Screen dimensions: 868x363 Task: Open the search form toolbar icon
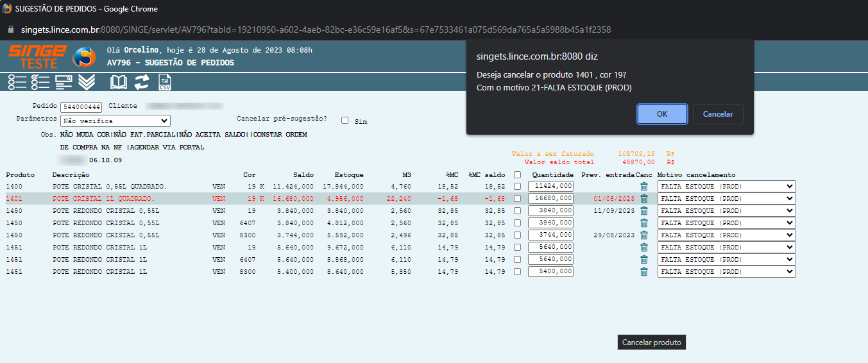64,82
